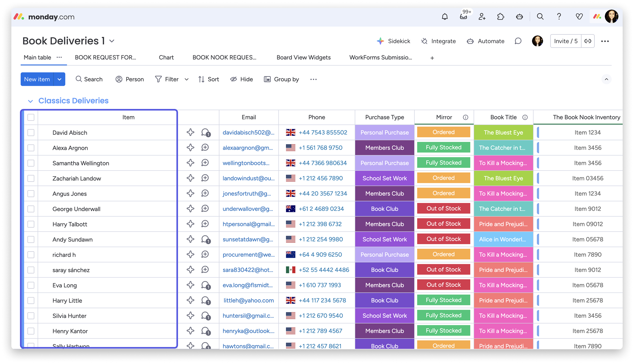
Task: Tick the saray sánchez checkbox
Action: tap(31, 270)
